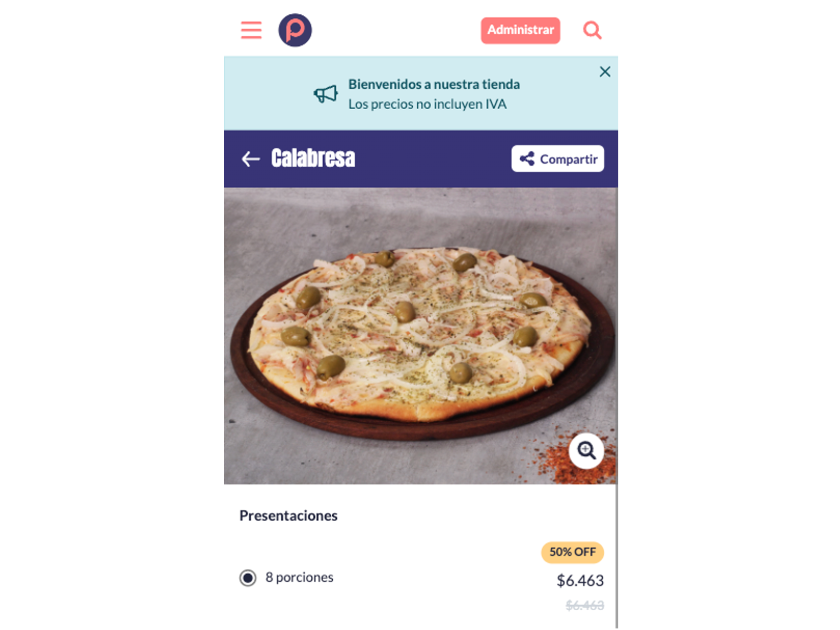Click the Presentaciones section heading
The width and height of the screenshot is (840, 630).
(289, 516)
